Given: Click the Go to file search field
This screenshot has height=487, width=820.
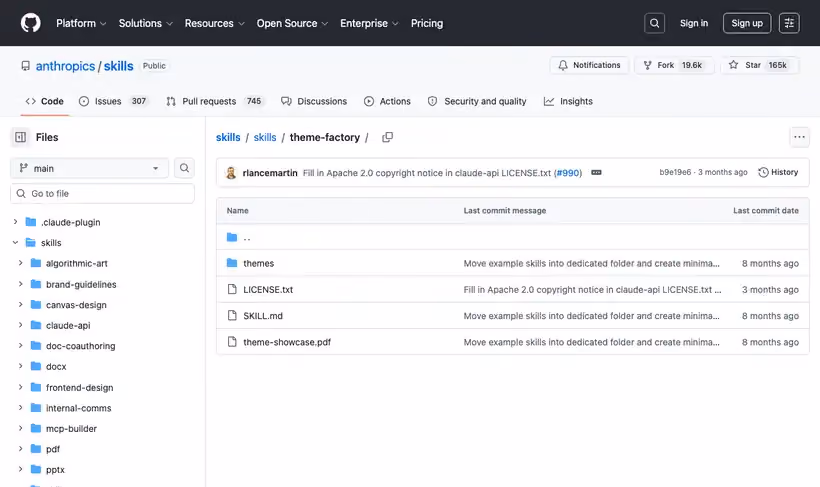Looking at the screenshot, I should (102, 194).
